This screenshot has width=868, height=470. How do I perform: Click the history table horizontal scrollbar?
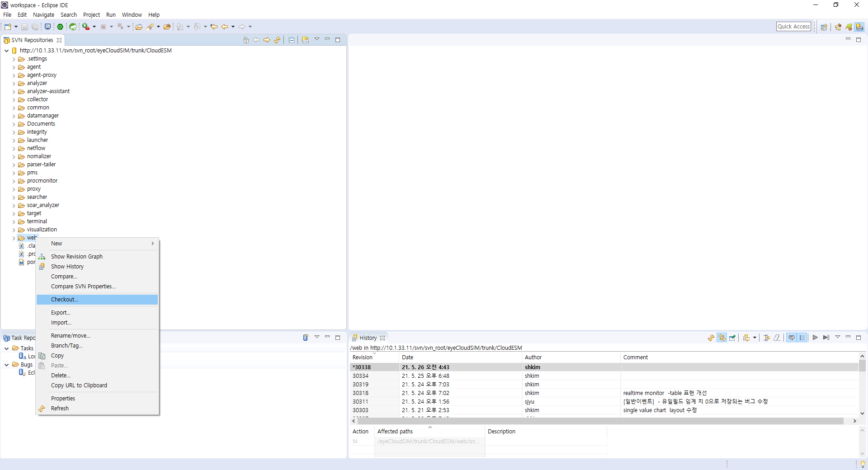tap(600, 421)
